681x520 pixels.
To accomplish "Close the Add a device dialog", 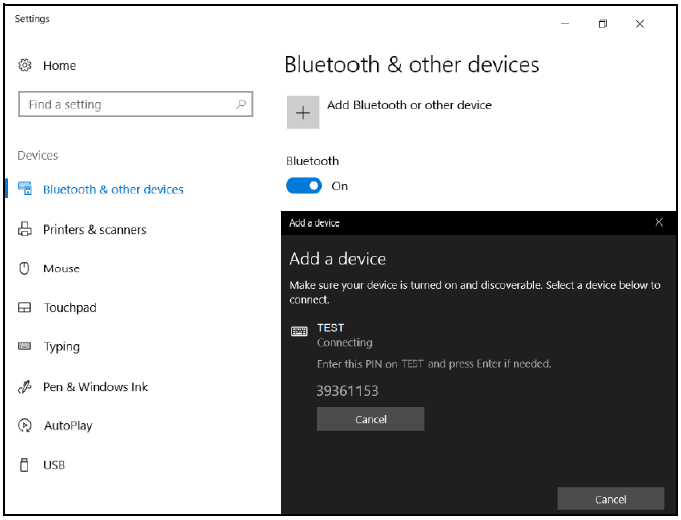I will (658, 222).
